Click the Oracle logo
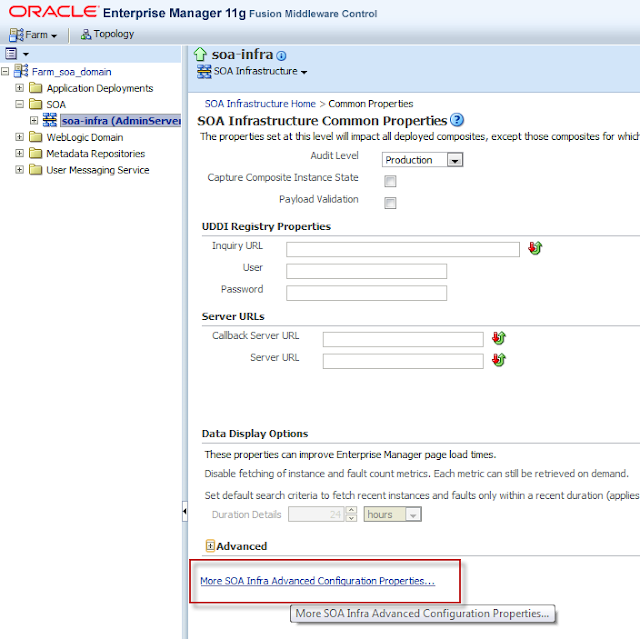Screen dimensions: 640x639 [x=53, y=11]
